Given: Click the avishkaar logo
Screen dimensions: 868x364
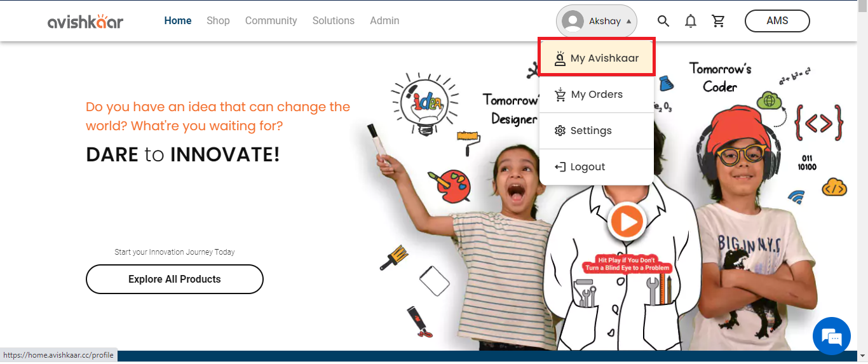Looking at the screenshot, I should [x=85, y=21].
